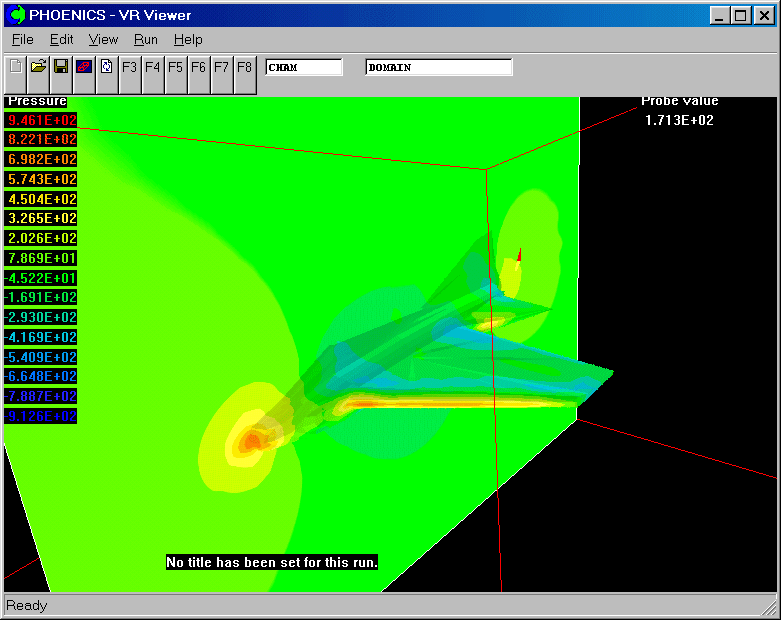Image resolution: width=781 pixels, height=620 pixels.
Task: Click the DOMAIN input field
Action: (439, 67)
